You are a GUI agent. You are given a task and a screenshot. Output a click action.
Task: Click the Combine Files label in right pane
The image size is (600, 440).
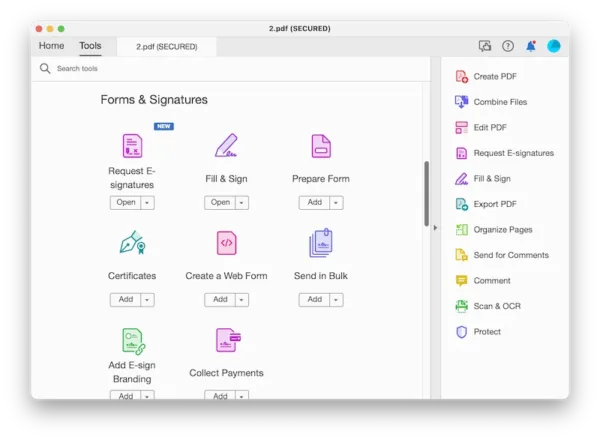tap(500, 102)
